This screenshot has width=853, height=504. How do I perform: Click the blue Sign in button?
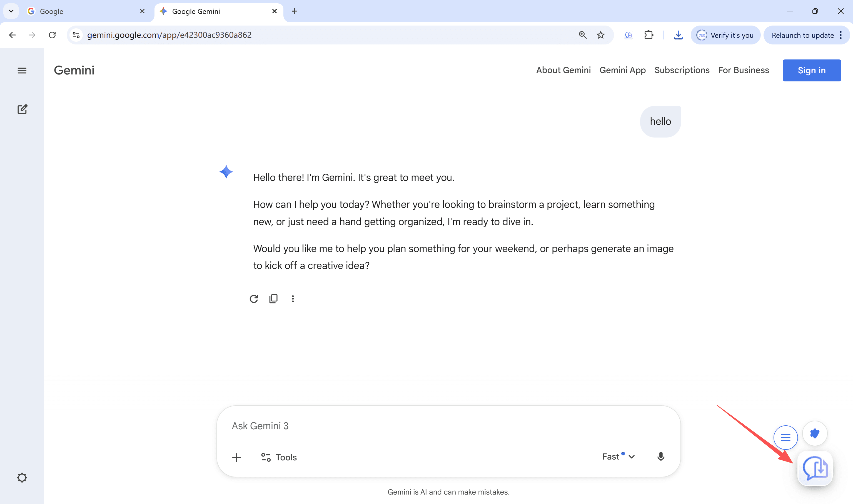(812, 70)
